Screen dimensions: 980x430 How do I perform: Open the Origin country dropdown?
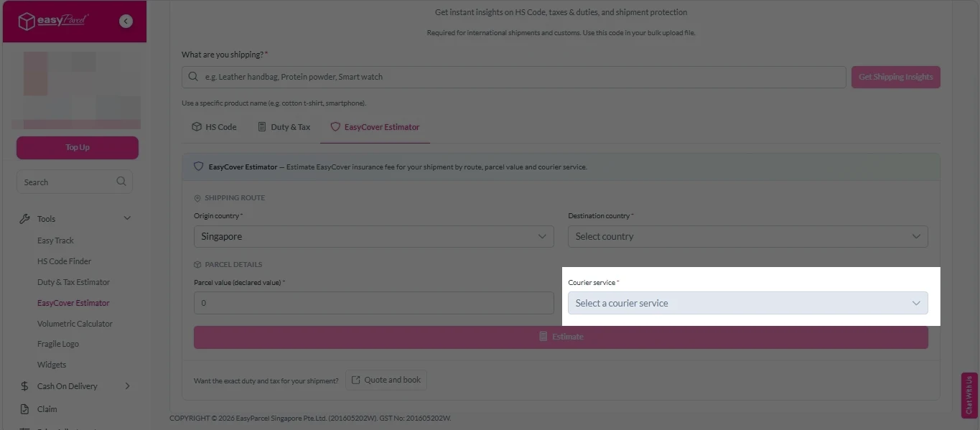tap(373, 236)
